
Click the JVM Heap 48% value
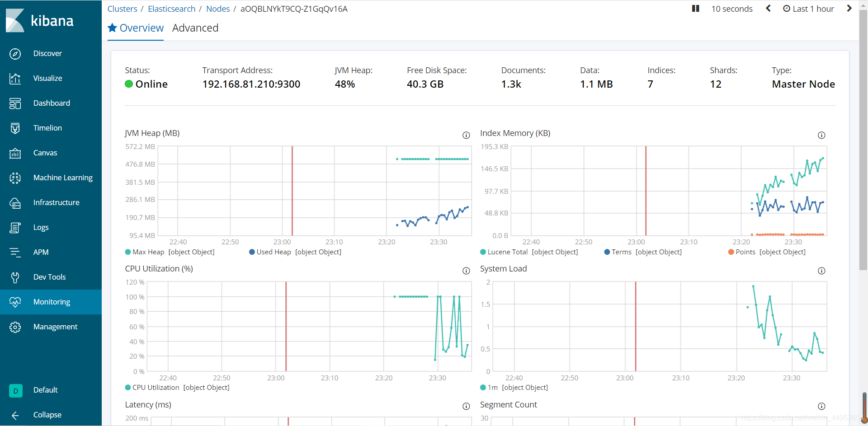345,84
